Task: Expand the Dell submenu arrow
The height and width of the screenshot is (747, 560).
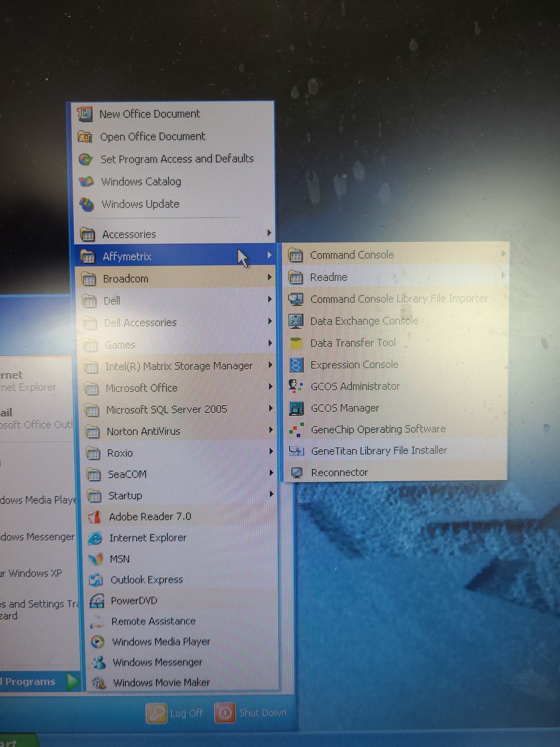Action: tap(270, 300)
